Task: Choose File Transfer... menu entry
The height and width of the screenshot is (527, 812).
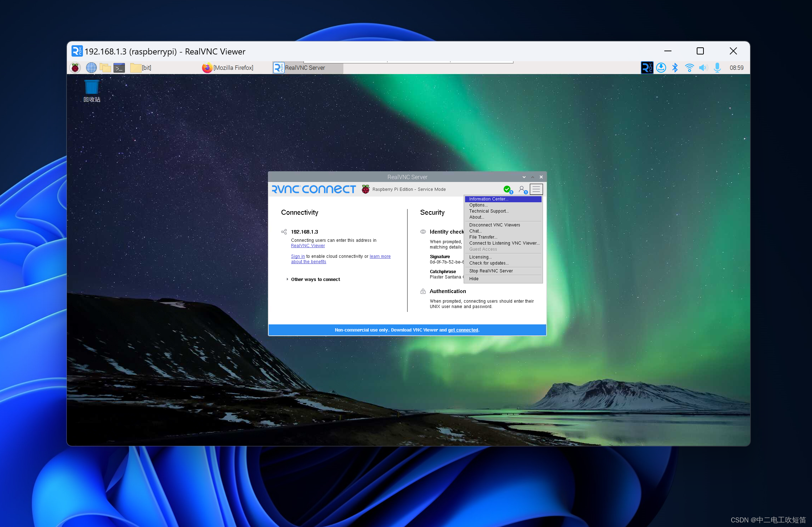Action: click(483, 237)
